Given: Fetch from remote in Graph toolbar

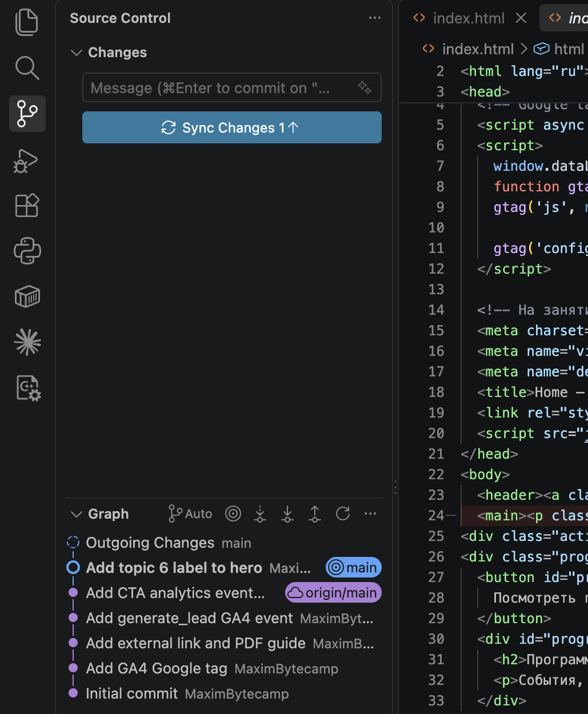Looking at the screenshot, I should click(x=260, y=514).
